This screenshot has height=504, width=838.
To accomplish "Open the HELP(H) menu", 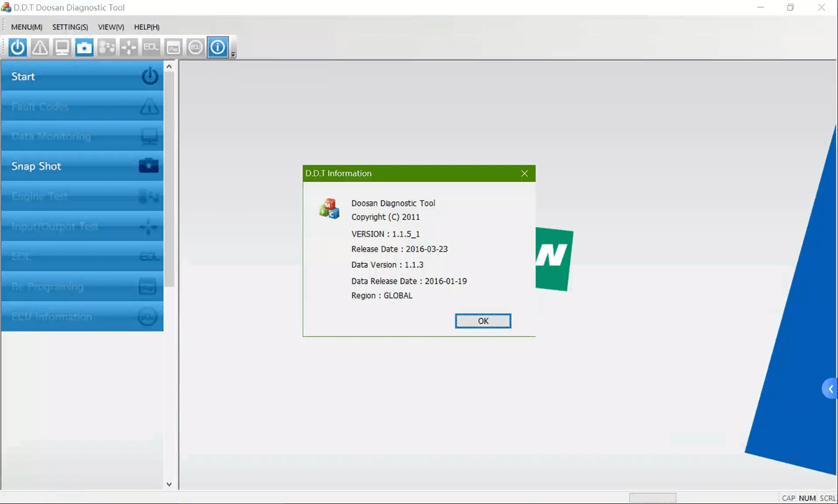I will [x=147, y=27].
